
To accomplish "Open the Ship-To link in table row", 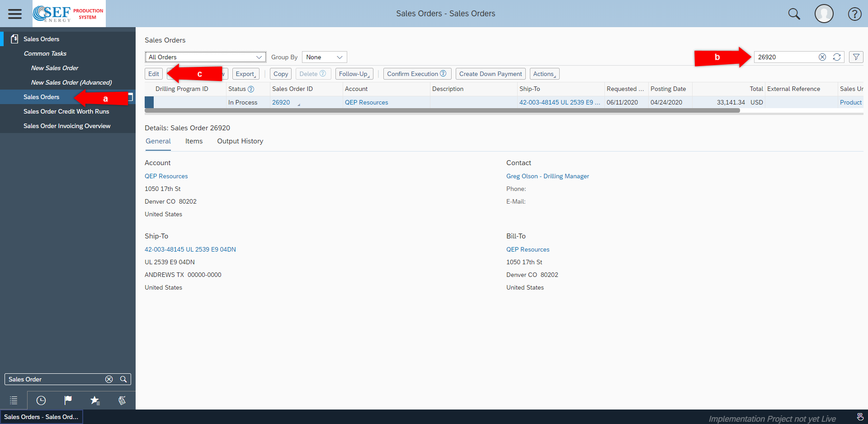I will pyautogui.click(x=560, y=102).
